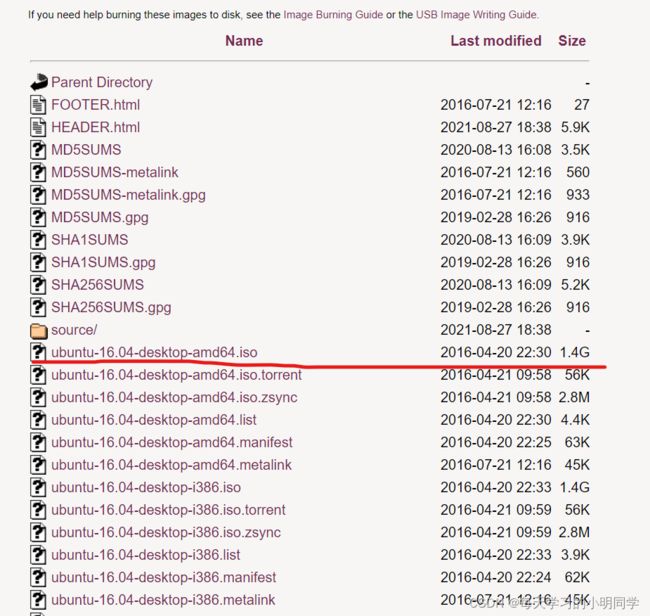This screenshot has height=616, width=650.
Task: Download ubuntu-16.04-desktop-i386.iso
Action: tap(146, 487)
